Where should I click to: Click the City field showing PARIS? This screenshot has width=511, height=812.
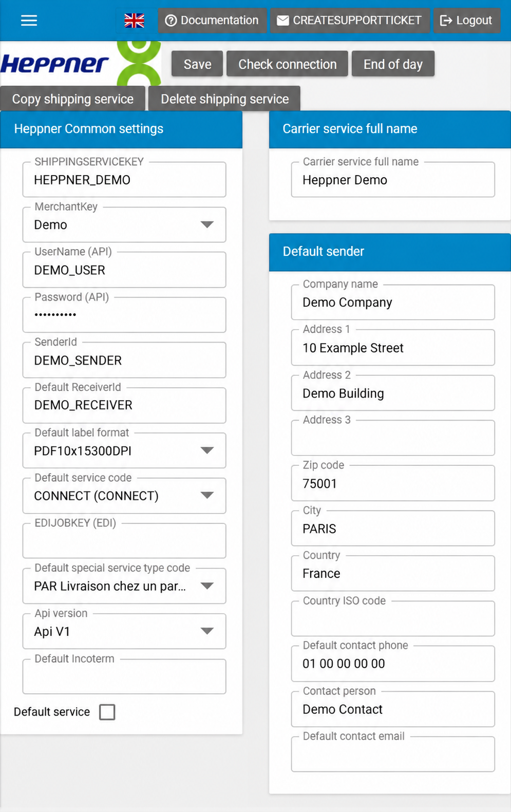(x=393, y=528)
